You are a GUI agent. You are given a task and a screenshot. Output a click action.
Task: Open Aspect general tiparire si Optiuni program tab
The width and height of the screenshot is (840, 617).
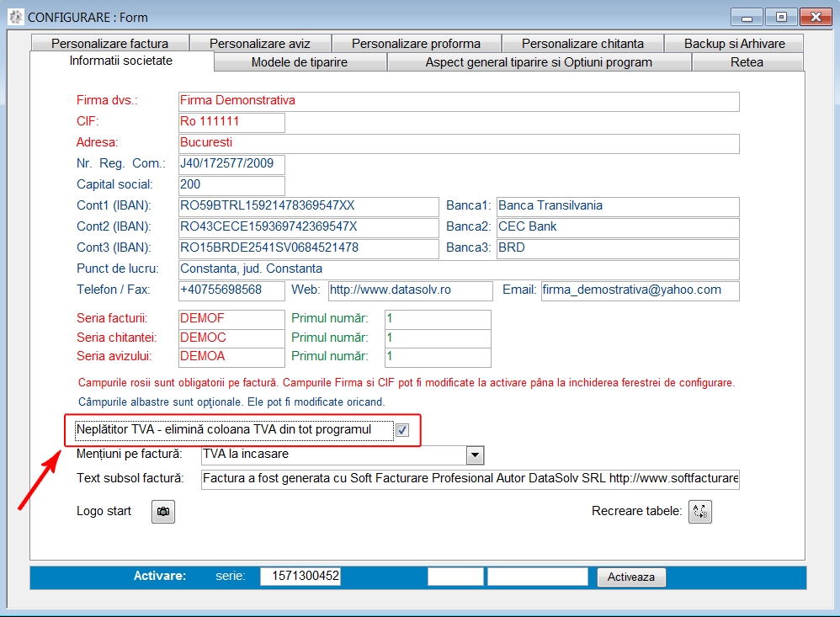point(539,62)
